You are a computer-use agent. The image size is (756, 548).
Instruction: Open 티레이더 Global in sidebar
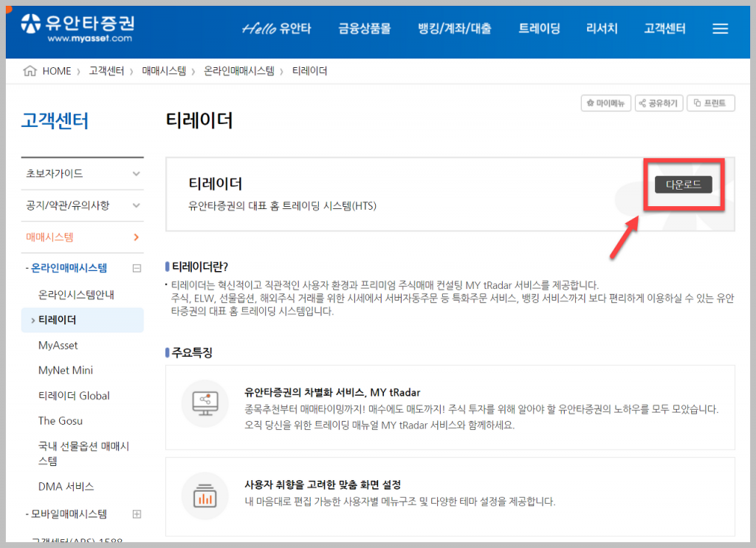[x=74, y=396]
